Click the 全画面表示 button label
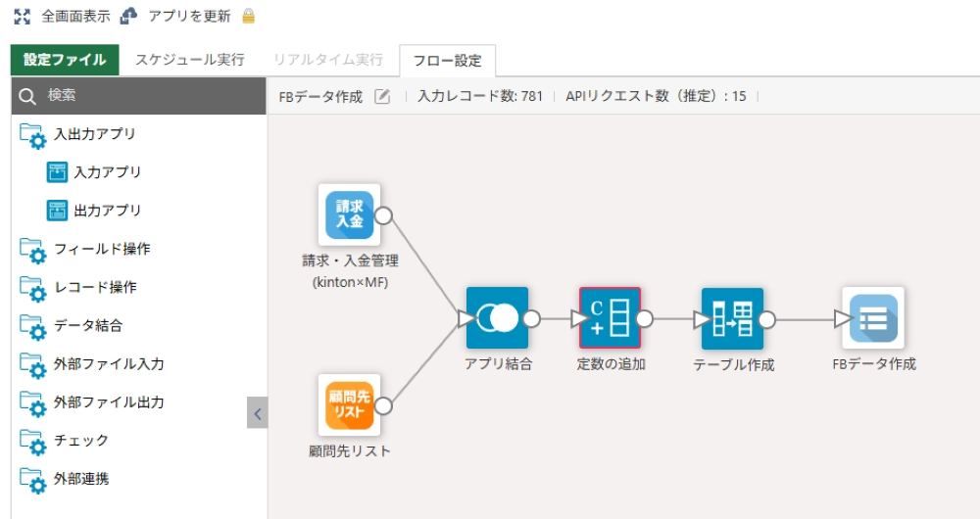 click(75, 17)
